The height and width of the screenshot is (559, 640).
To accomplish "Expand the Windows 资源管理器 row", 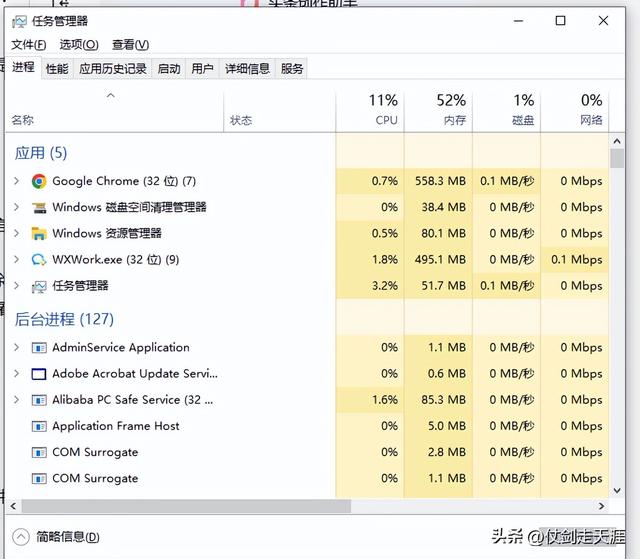I will pos(16,233).
